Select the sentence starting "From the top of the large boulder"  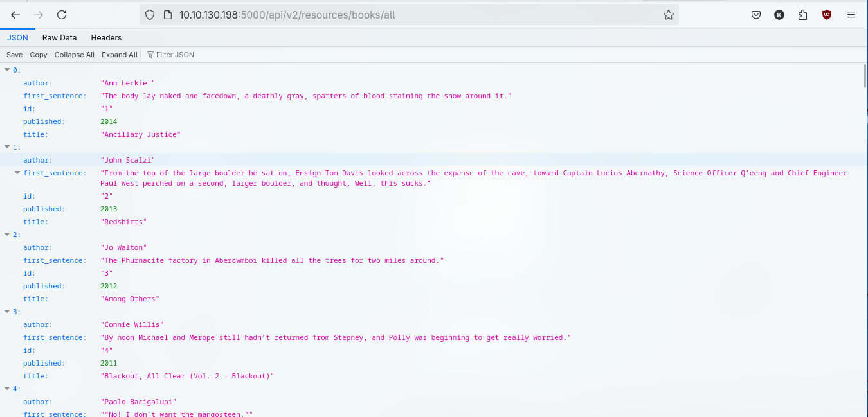(474, 178)
